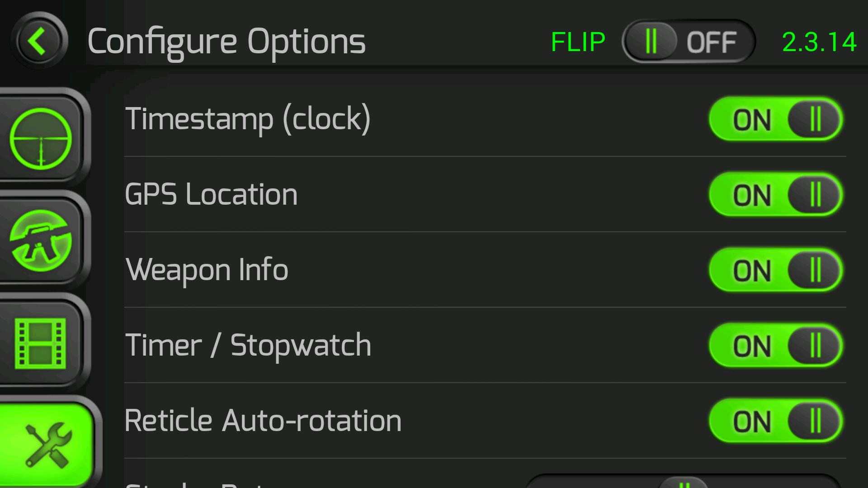Select the Timestamp (clock) label
868x488 pixels.
[248, 119]
